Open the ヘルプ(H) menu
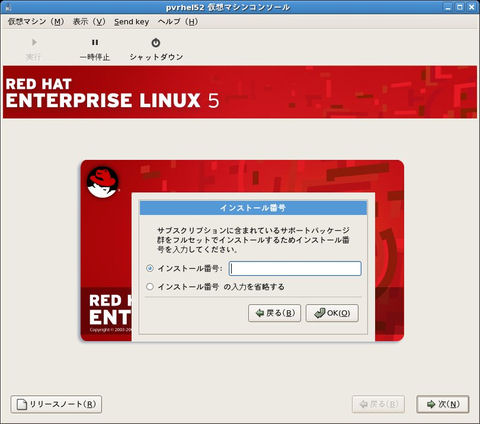This screenshot has width=480, height=424. click(x=178, y=22)
